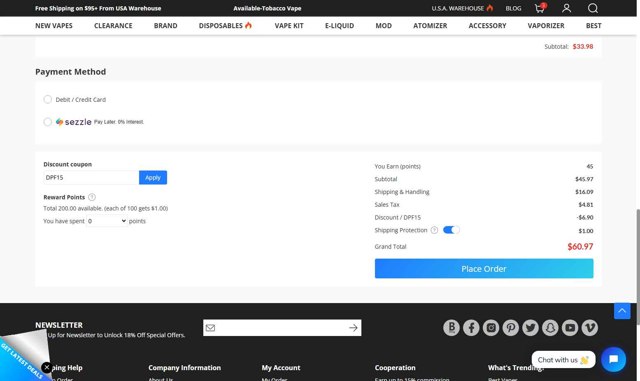The height and width of the screenshot is (381, 640).
Task: Focus the discount coupon code field
Action: point(91,177)
